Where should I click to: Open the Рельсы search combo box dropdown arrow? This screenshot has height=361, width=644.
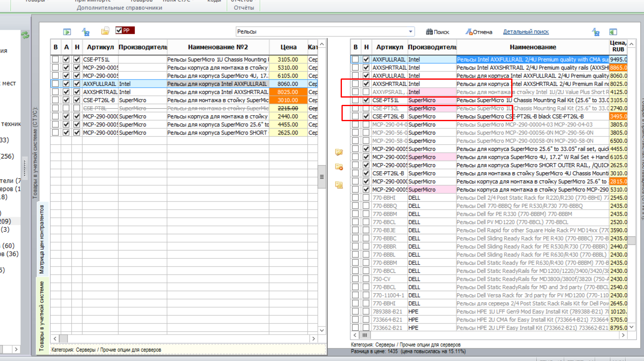point(411,31)
